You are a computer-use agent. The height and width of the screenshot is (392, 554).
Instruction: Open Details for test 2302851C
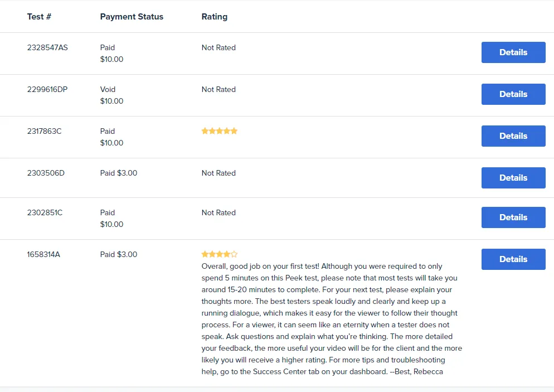click(513, 217)
